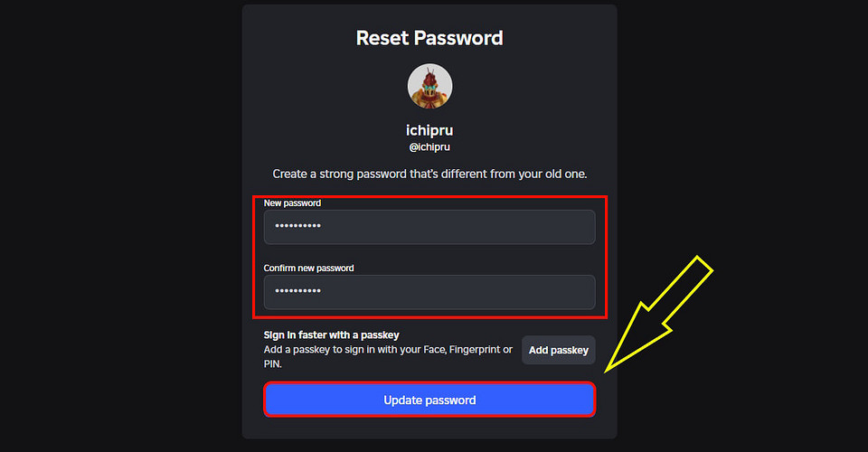This screenshot has height=452, width=868.
Task: Click the masked dots in Confirm new password
Action: pos(298,292)
